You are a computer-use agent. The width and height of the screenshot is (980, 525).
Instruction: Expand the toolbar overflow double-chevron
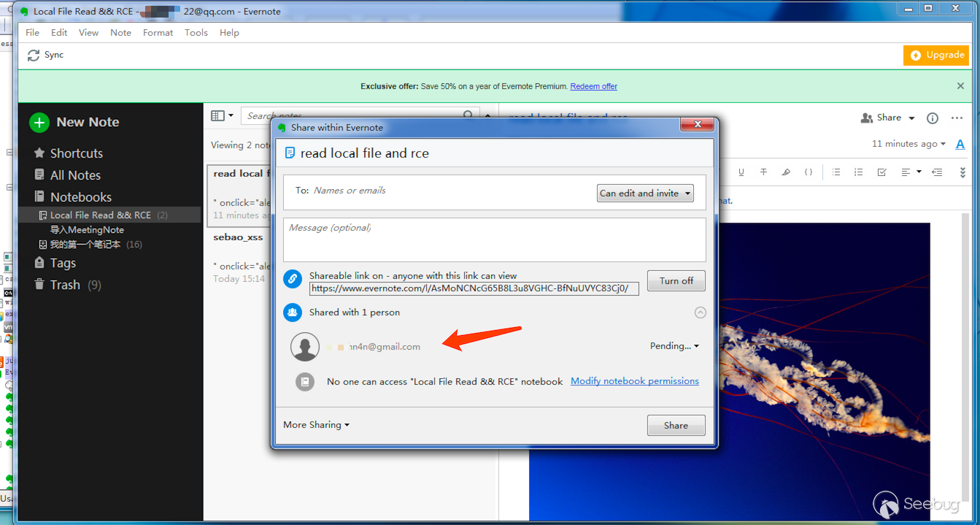pyautogui.click(x=962, y=172)
